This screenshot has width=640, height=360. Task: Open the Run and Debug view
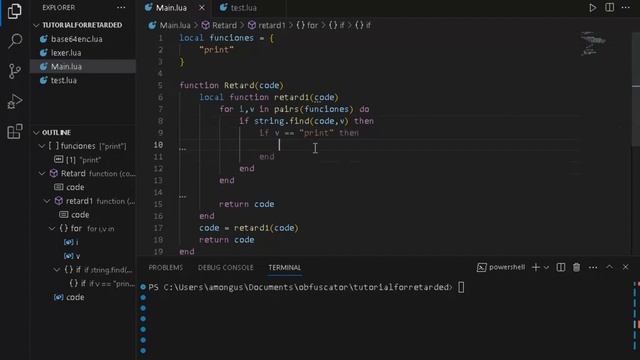pos(15,101)
